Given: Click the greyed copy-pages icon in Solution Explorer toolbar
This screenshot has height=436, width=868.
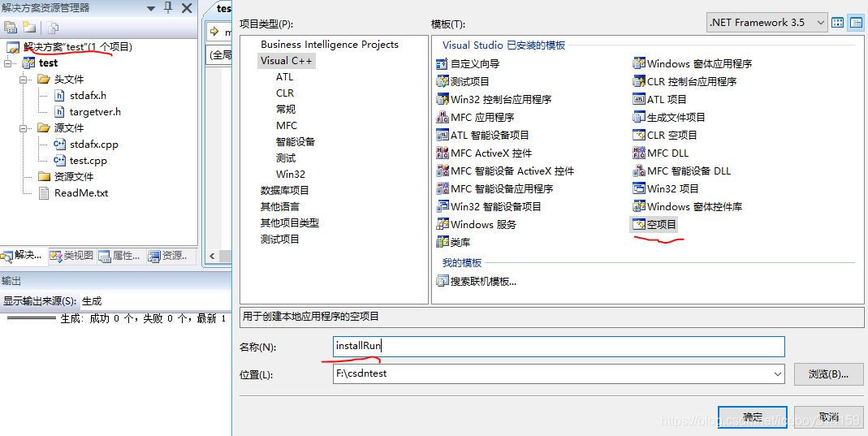Looking at the screenshot, I should click(x=53, y=27).
